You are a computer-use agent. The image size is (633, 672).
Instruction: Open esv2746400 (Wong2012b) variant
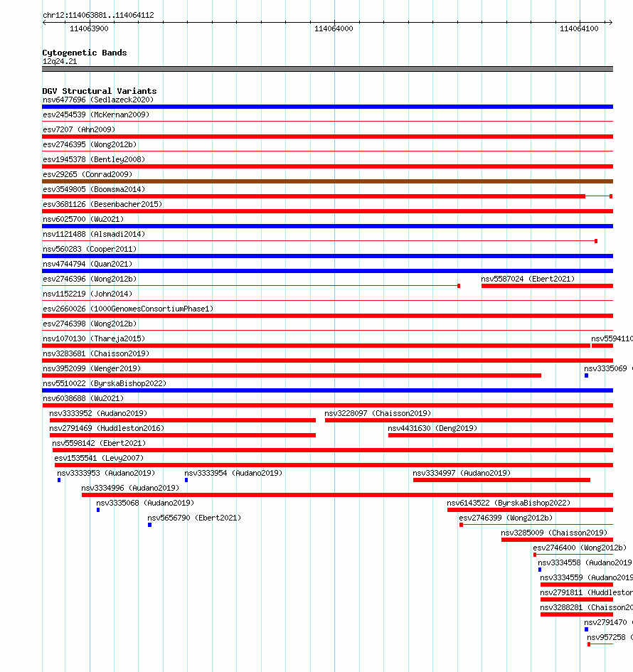(580, 548)
